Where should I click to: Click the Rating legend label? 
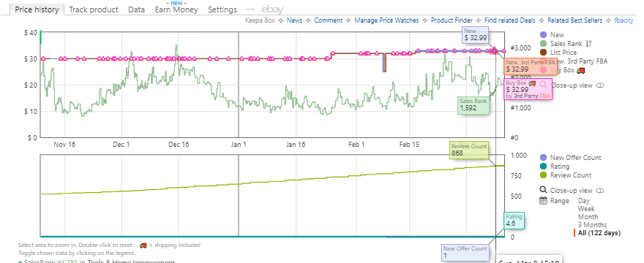click(560, 166)
